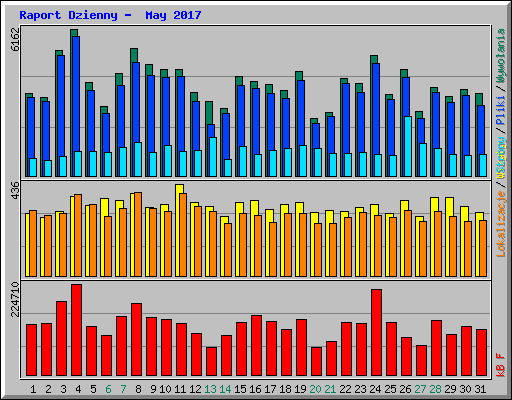Click the green day 28 label

pyautogui.click(x=435, y=389)
